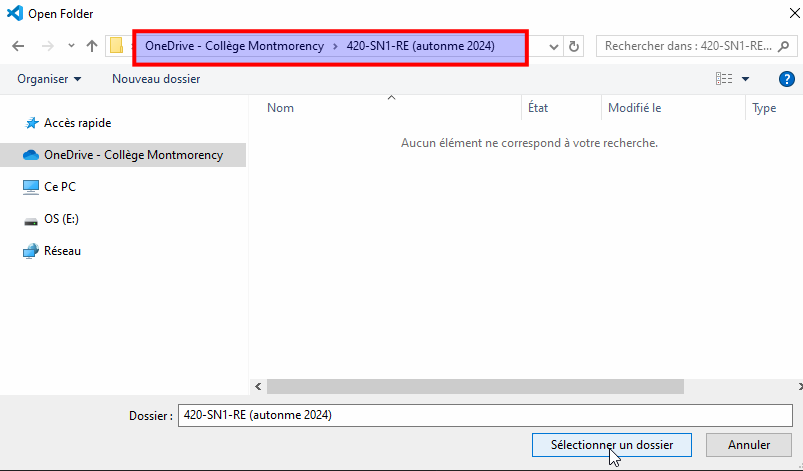The width and height of the screenshot is (803, 471).
Task: Open the Organiser menu
Action: coord(49,79)
